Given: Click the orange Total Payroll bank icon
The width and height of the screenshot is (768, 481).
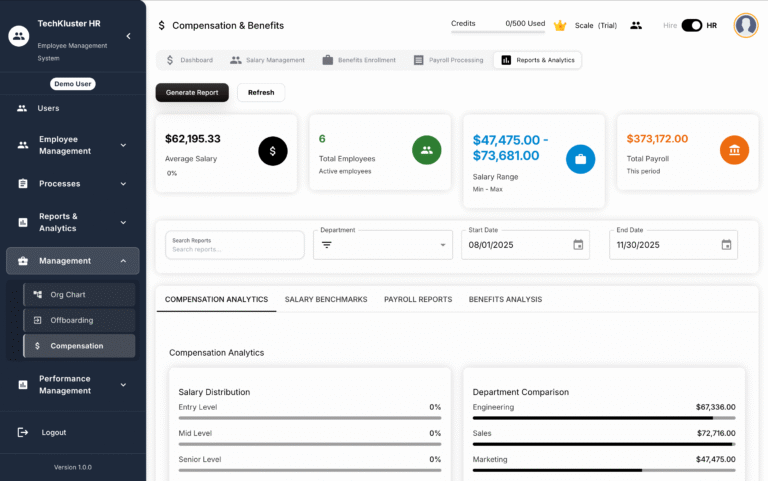Looking at the screenshot, I should (734, 150).
